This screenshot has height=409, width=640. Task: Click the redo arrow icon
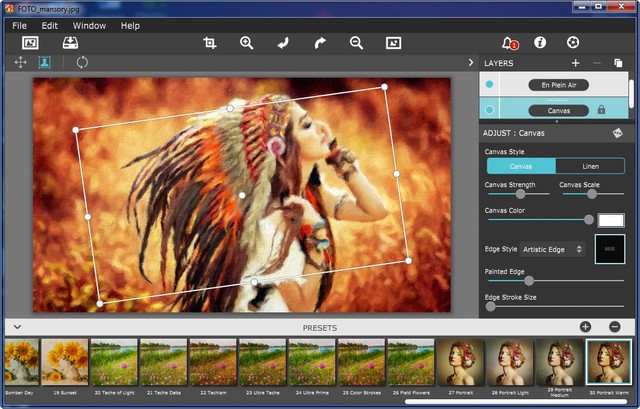click(x=320, y=43)
